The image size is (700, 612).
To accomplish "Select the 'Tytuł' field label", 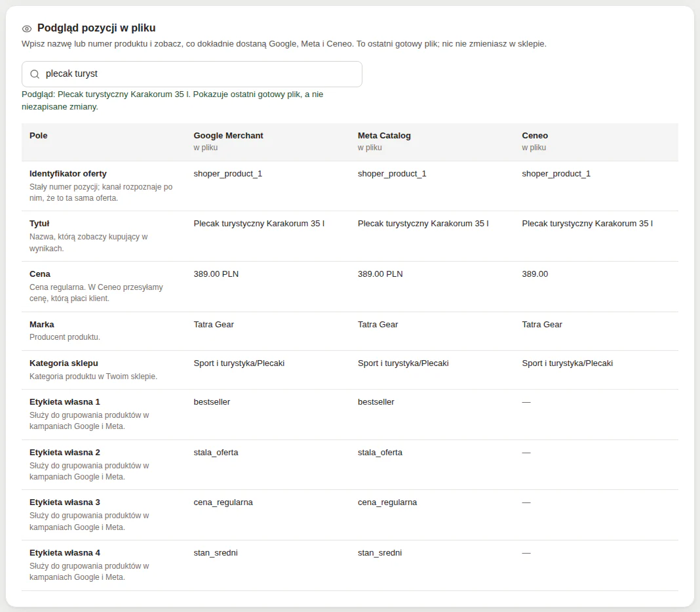I will click(39, 224).
